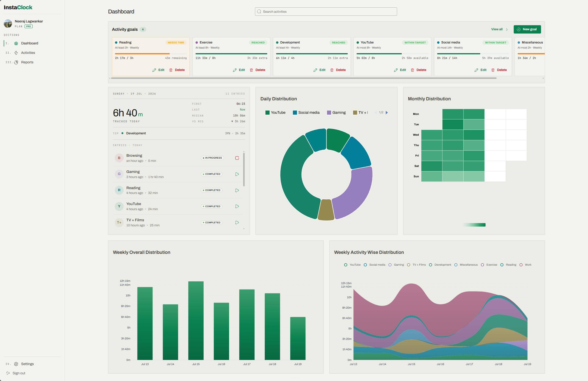
Task: Toggle Gaming in Daily Distribution legend
Action: [336, 113]
